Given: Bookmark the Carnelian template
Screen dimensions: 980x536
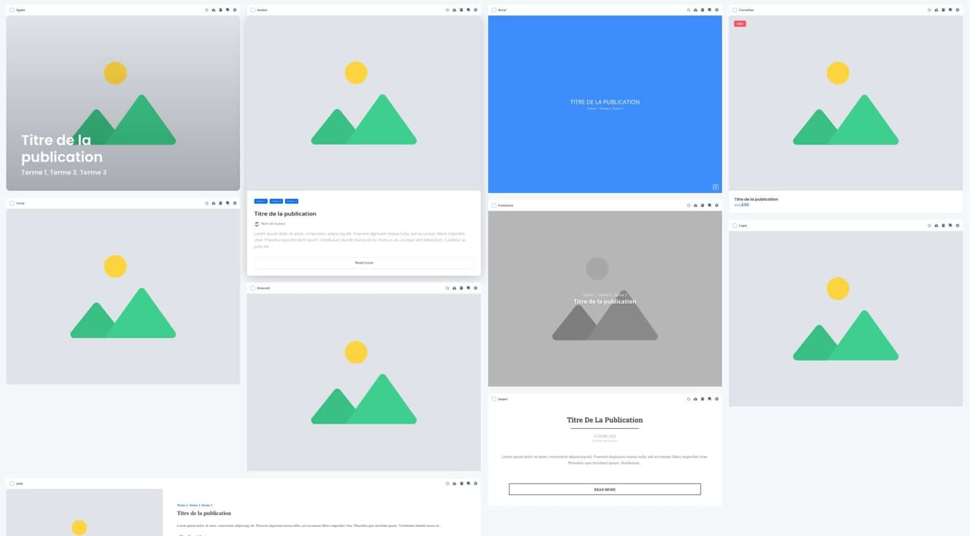Looking at the screenshot, I should (951, 10).
